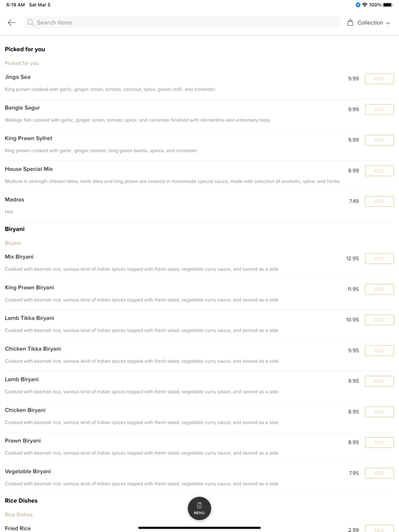Add King Prawn Sylhet to basket
This screenshot has height=532, width=399.
[x=379, y=140]
